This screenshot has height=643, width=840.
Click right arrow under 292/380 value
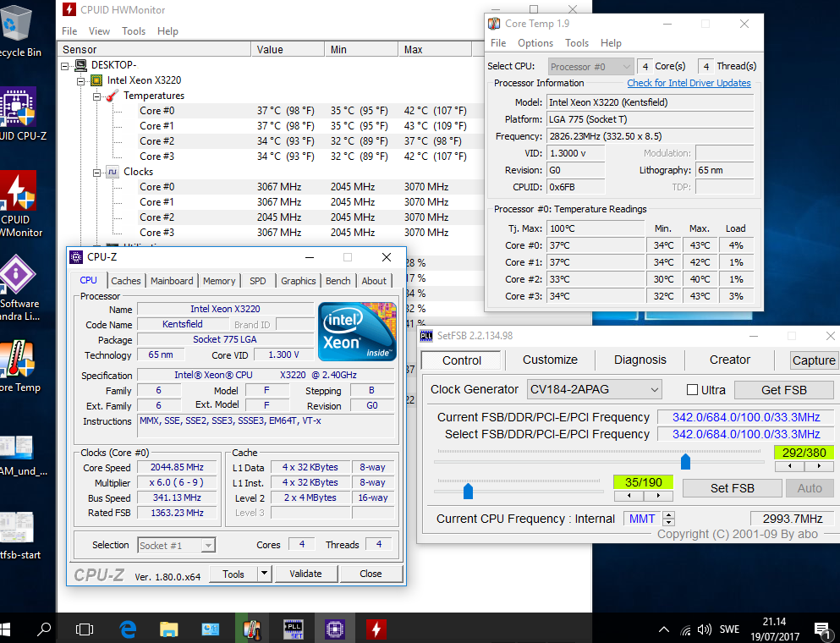click(819, 466)
